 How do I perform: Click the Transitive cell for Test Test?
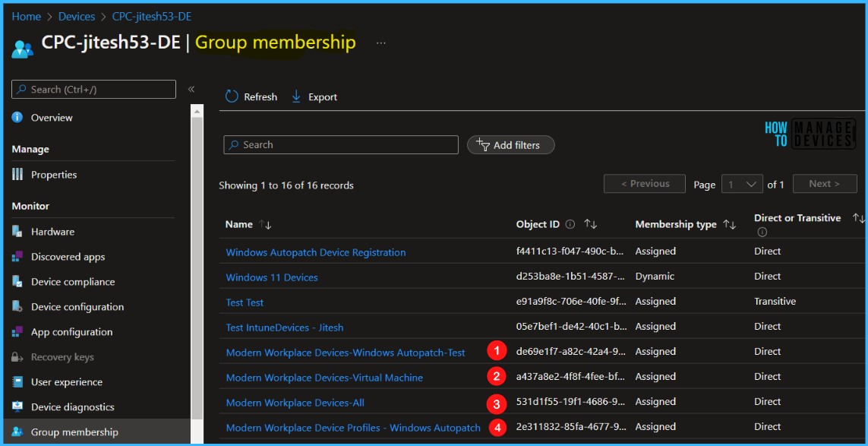(x=775, y=302)
